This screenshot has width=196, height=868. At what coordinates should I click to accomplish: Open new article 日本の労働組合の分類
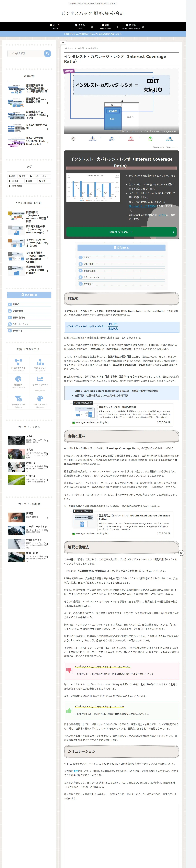pos(29,128)
